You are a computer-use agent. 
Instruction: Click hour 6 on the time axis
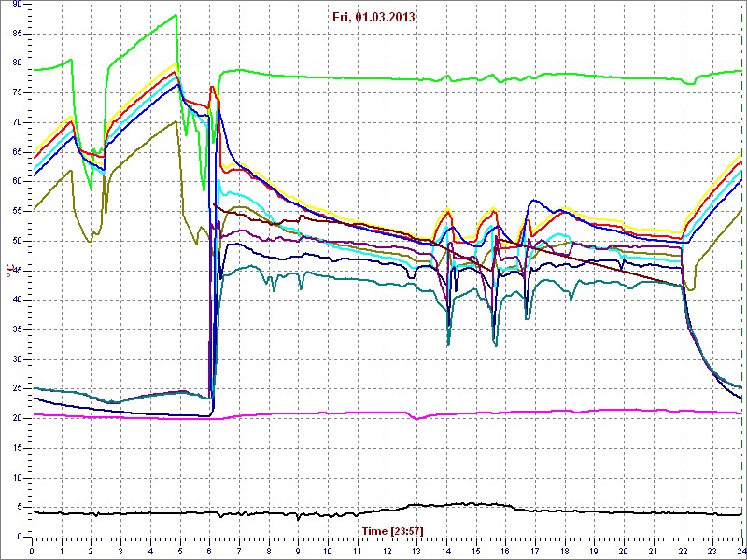[209, 551]
